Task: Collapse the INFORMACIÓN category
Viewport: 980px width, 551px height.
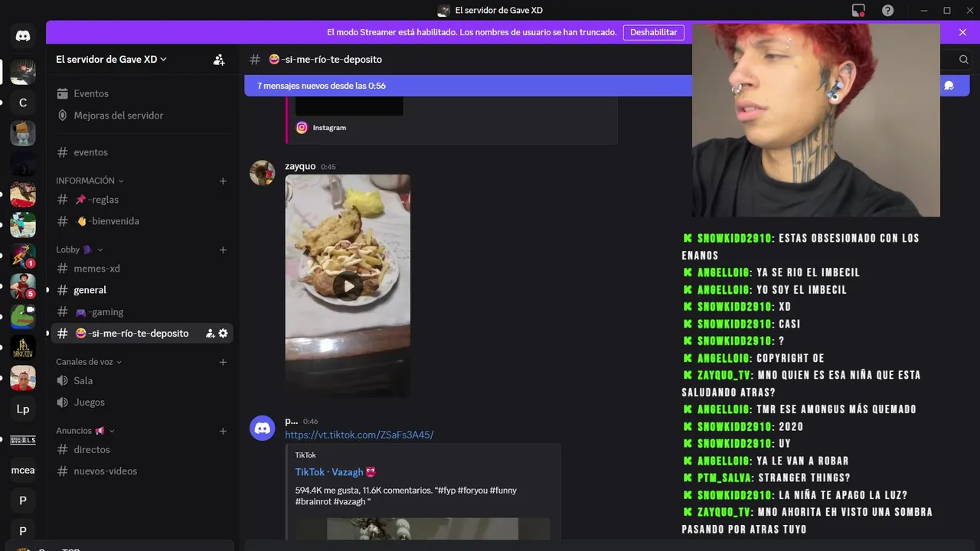Action: tap(90, 181)
